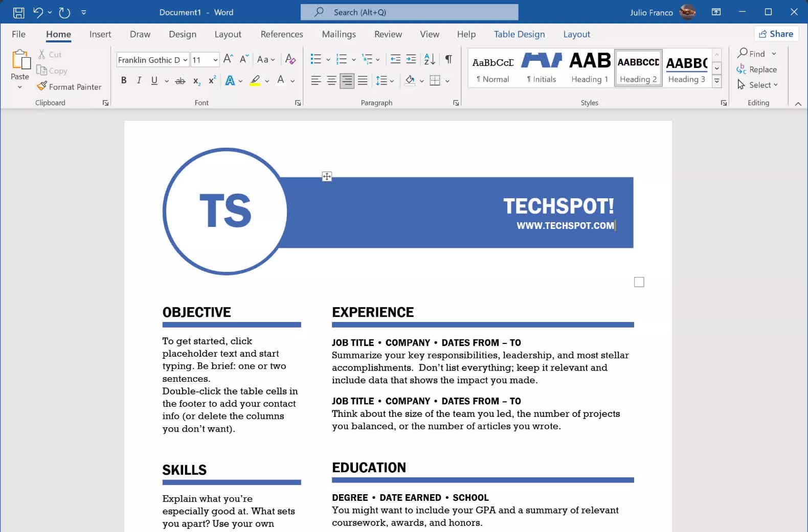Click the Bullets list icon

click(316, 59)
